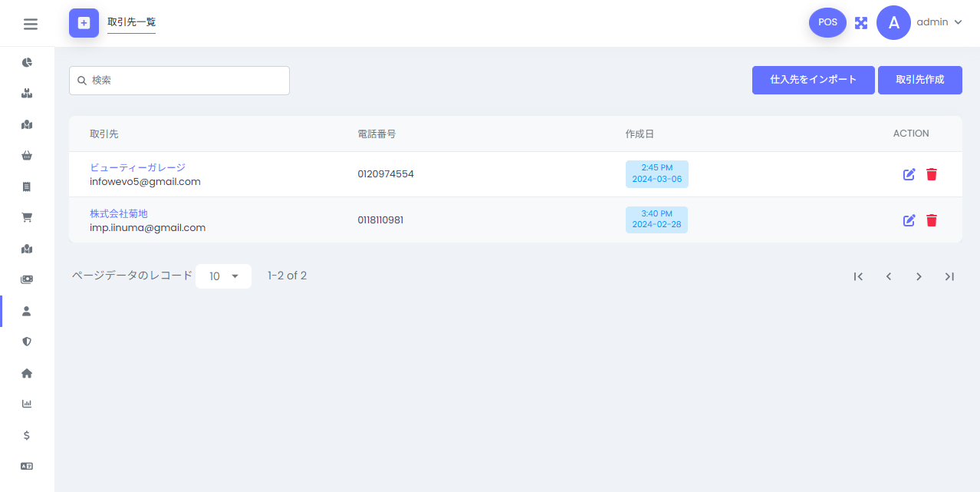The image size is (980, 492).
Task: Open the records per page dropdown
Action: (223, 276)
